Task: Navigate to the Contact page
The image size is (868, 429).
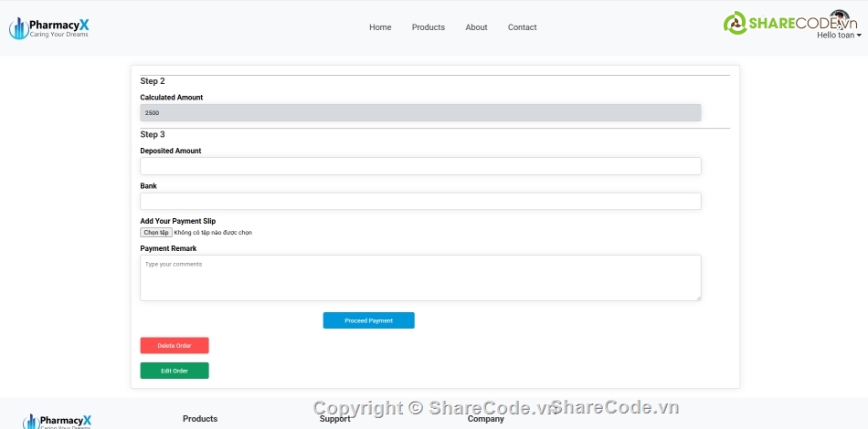Action: (x=522, y=27)
